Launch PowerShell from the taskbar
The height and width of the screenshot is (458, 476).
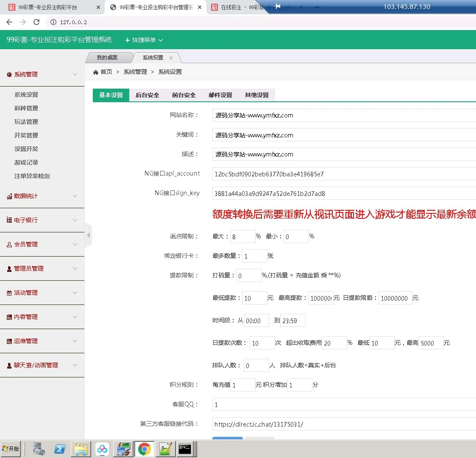point(60,448)
